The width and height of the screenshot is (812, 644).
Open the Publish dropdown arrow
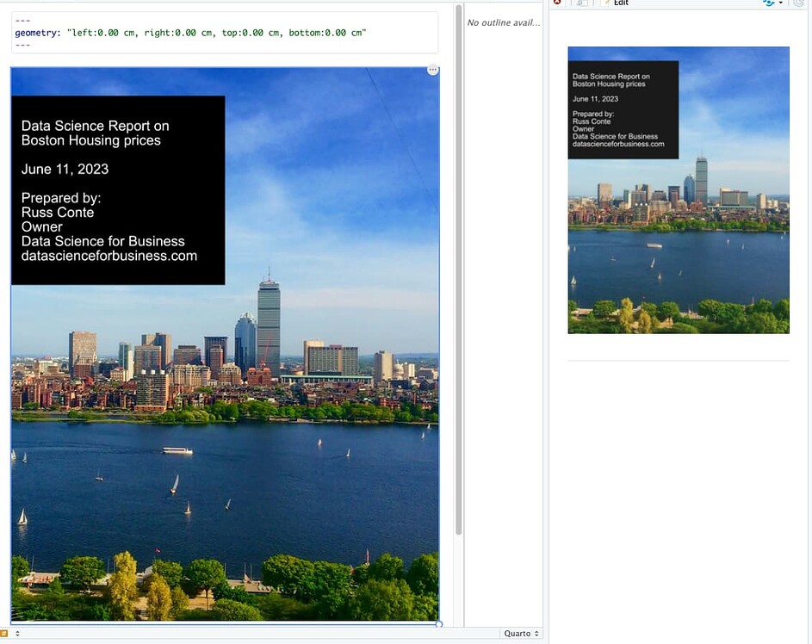(781, 3)
